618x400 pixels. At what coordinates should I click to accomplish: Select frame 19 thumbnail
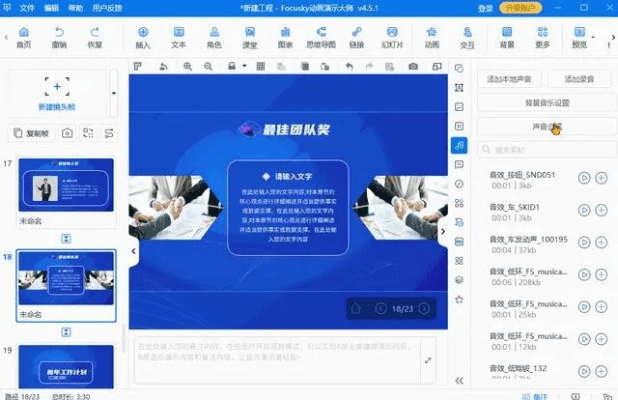[x=66, y=367]
